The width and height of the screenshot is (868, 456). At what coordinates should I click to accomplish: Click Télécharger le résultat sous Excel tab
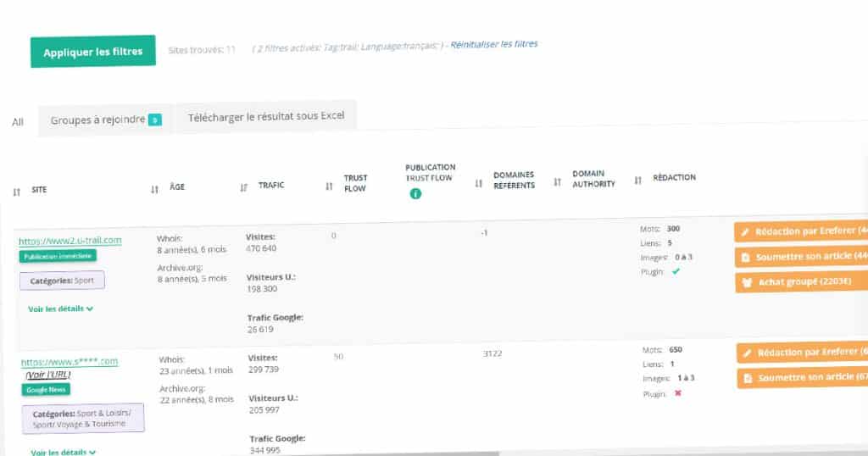(x=265, y=116)
